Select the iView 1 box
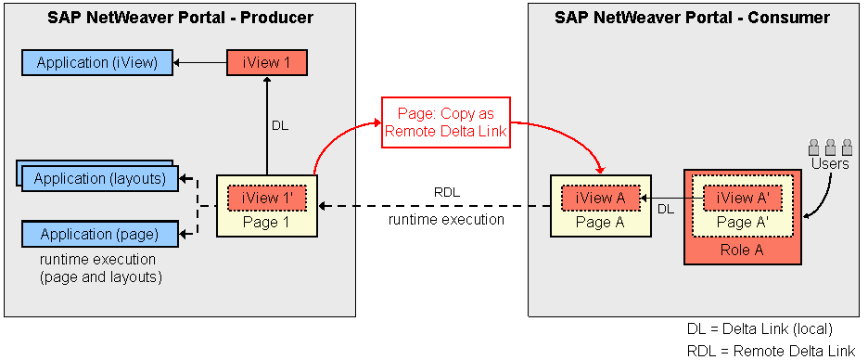868x360 pixels. 267,62
